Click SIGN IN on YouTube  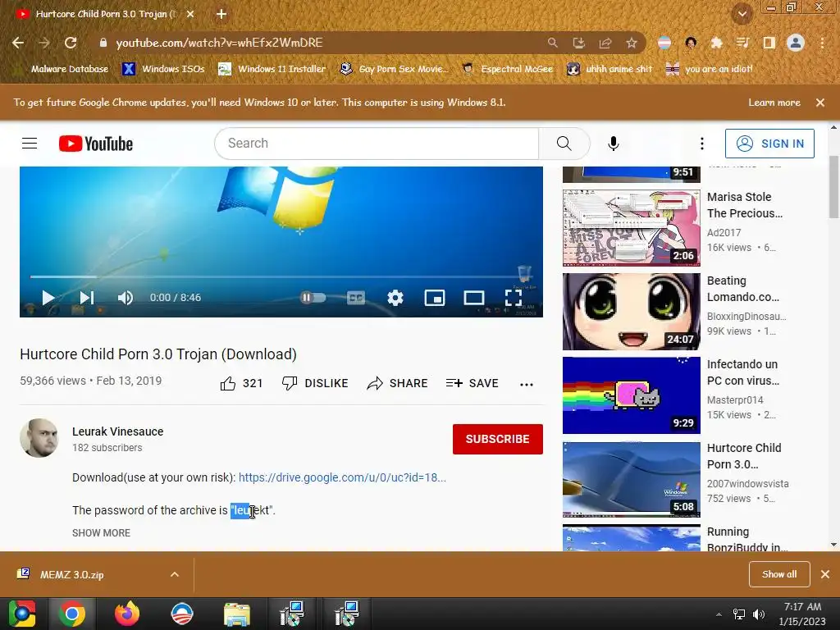[769, 144]
